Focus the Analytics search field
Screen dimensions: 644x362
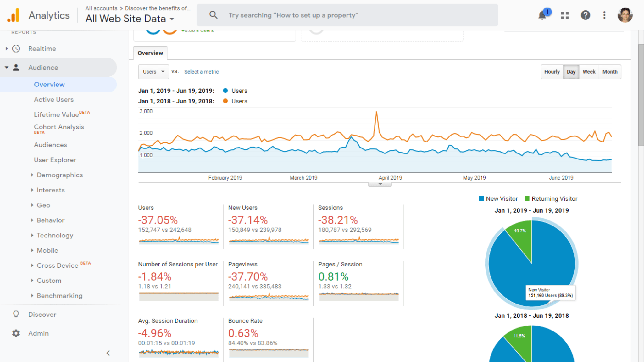[347, 15]
